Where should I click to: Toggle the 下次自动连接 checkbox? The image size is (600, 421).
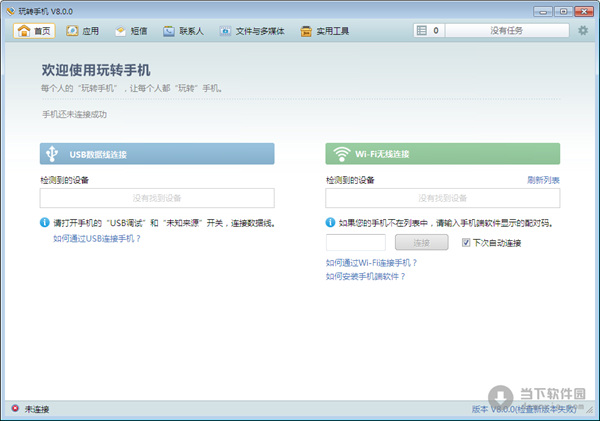466,242
